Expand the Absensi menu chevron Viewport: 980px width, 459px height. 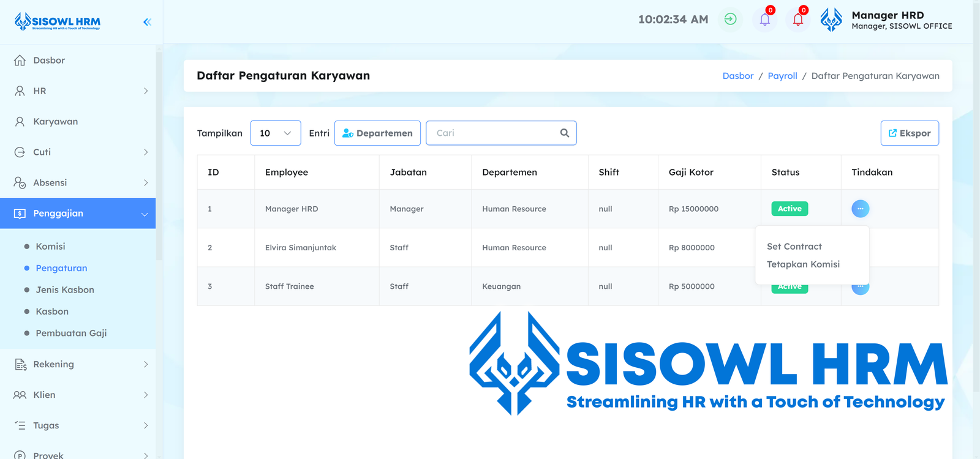(x=146, y=182)
